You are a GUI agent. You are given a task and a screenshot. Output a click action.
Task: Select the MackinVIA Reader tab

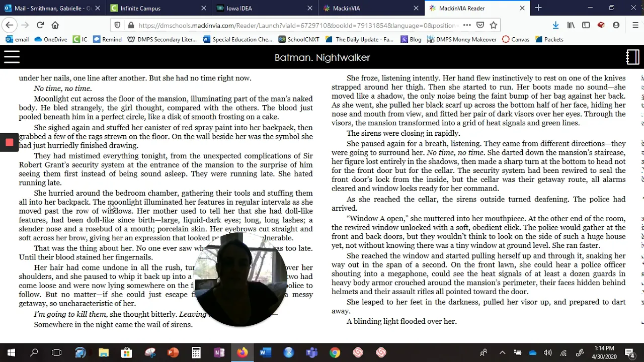pyautogui.click(x=477, y=8)
